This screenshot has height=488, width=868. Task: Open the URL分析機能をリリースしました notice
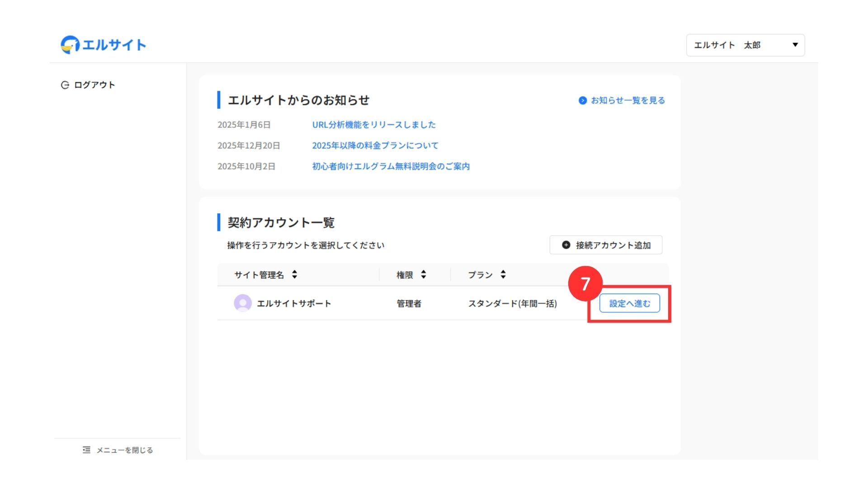click(374, 125)
